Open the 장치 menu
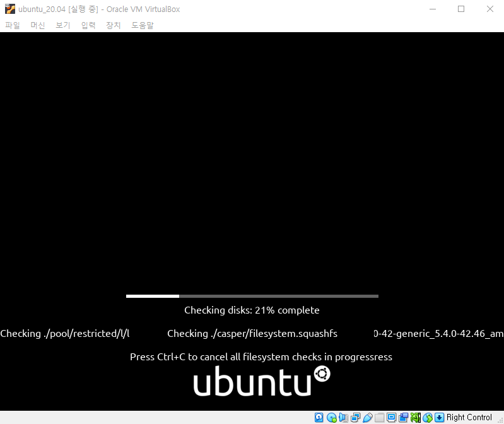504x424 pixels. tap(113, 25)
